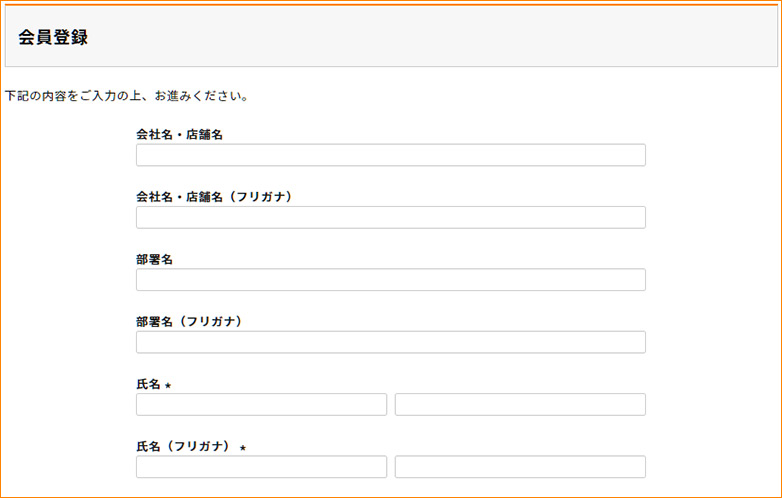Viewport: 782px width, 498px height.
Task: Focus the right 氏名（フリガナ） field
Action: 520,467
